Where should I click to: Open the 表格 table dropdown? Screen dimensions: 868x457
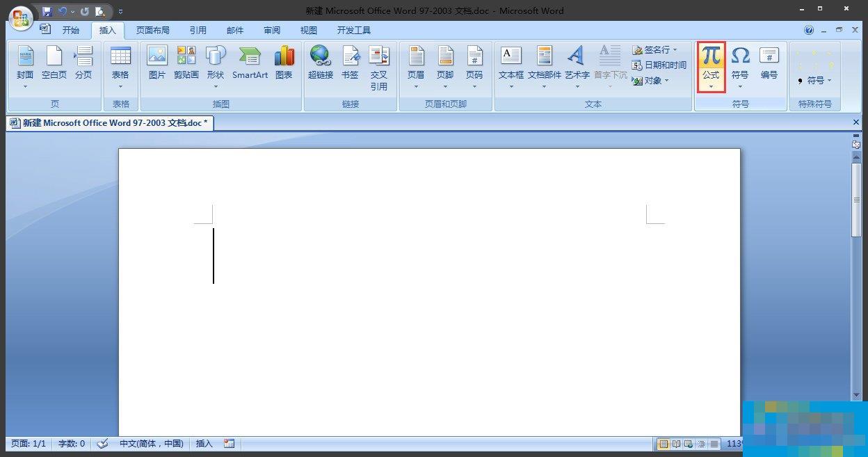[120, 67]
